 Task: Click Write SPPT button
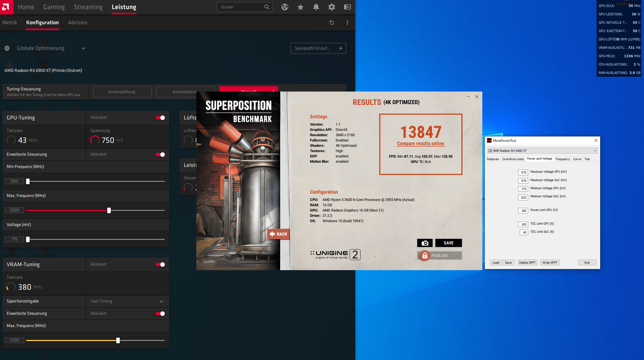(x=550, y=263)
